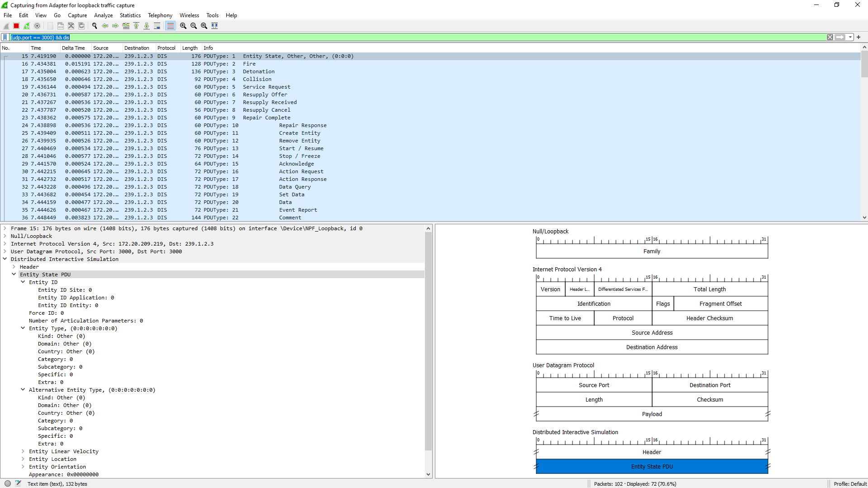This screenshot has height=488, width=868.
Task: Open capture options gear icon
Action: coord(37,26)
